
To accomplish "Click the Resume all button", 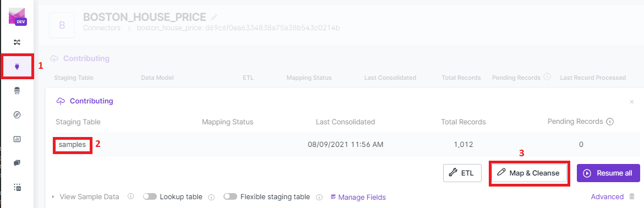I will pos(608,173).
